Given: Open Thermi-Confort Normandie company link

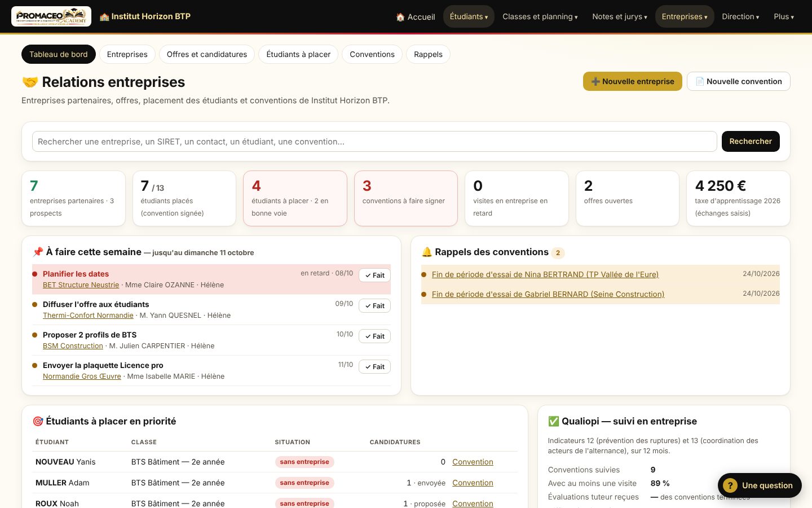Looking at the screenshot, I should [x=88, y=316].
